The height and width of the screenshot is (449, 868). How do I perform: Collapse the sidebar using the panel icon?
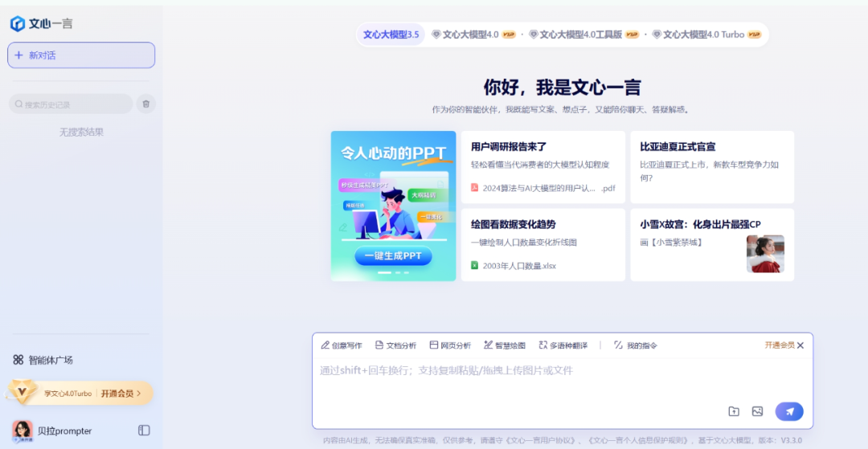click(144, 431)
